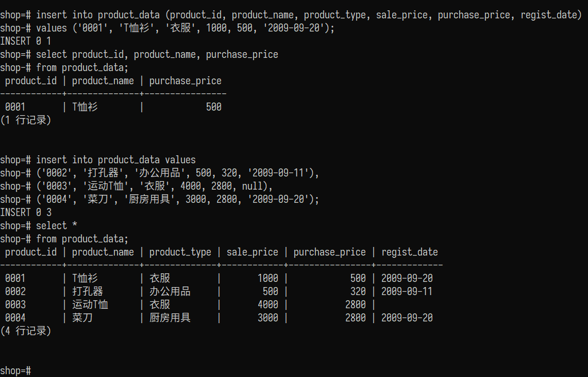Click the 'insert into product_data values' line
The width and height of the screenshot is (588, 377).
116,160
